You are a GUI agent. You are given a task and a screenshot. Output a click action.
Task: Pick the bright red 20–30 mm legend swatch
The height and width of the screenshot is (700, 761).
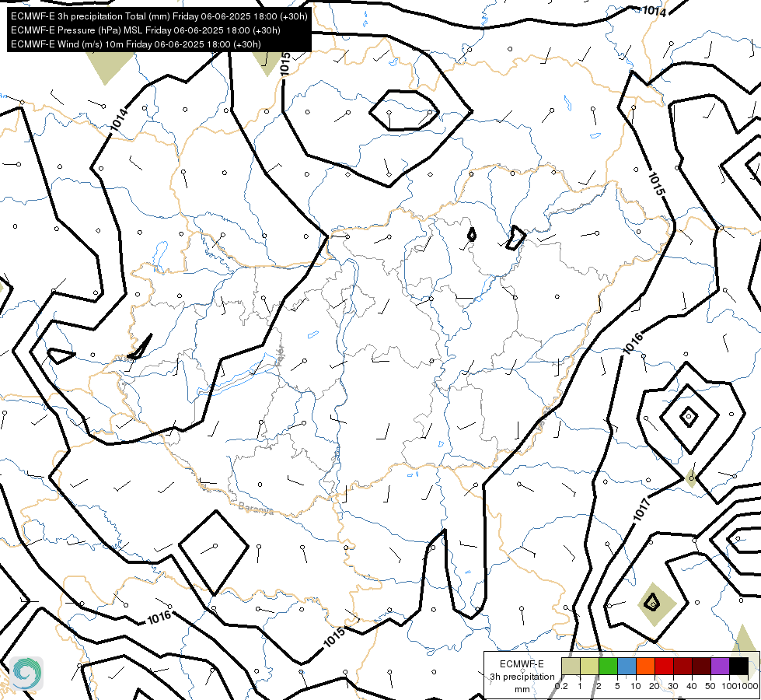click(x=664, y=666)
